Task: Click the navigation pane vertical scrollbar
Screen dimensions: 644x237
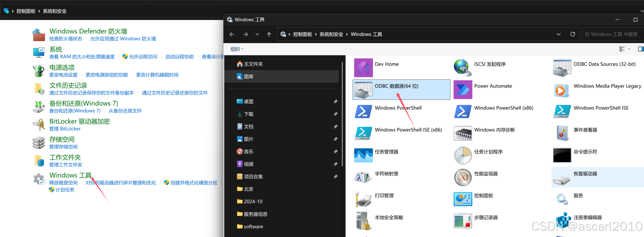Action: click(342, 114)
